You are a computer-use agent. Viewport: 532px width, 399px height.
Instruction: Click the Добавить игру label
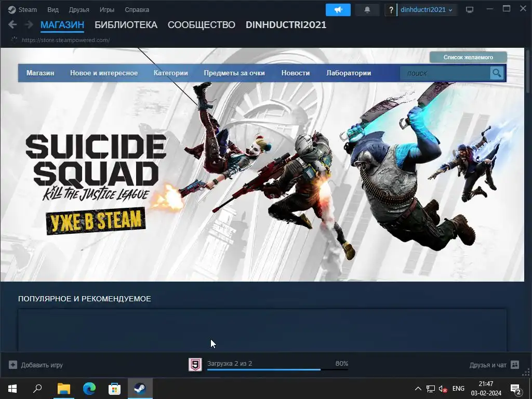click(42, 365)
